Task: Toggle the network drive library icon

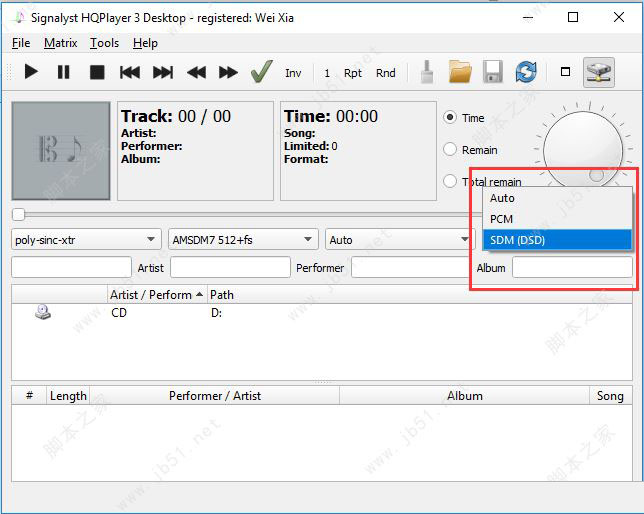Action: pos(599,72)
